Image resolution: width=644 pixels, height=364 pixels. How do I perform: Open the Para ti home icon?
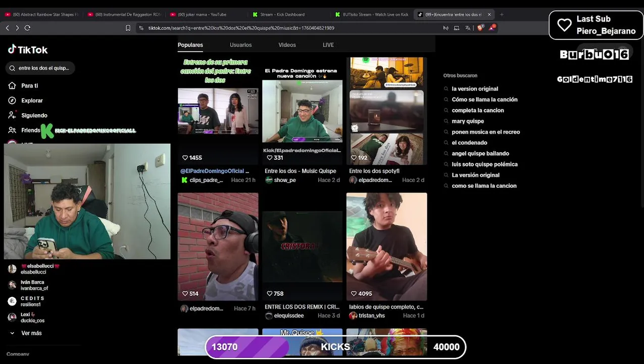point(12,86)
